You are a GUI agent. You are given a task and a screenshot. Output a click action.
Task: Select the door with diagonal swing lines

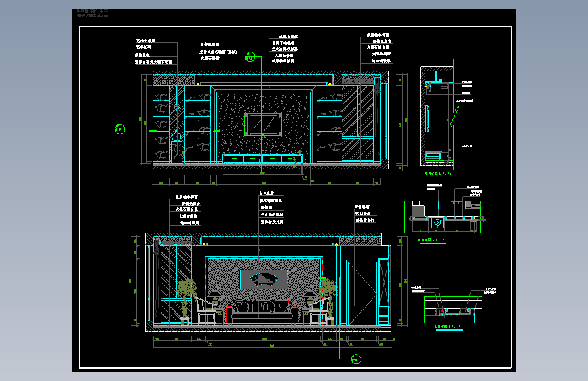pyautogui.click(x=362, y=294)
